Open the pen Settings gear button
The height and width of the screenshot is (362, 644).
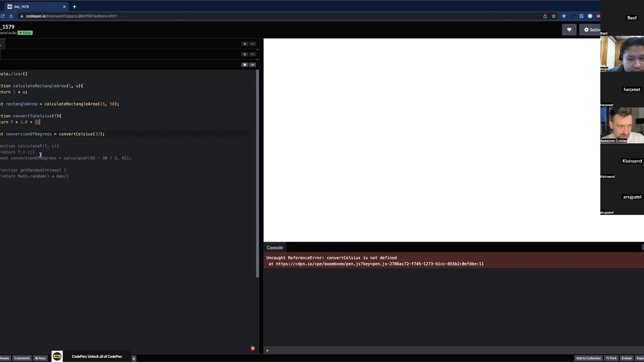[590, 30]
